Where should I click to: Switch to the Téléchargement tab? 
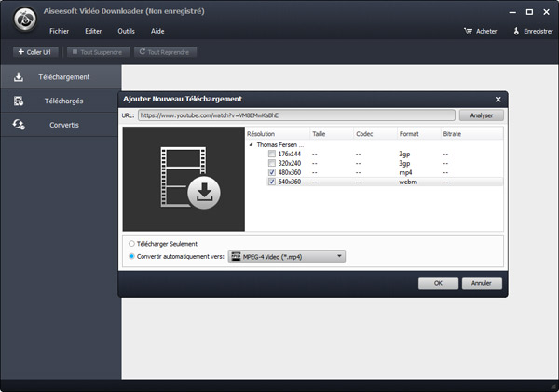61,77
